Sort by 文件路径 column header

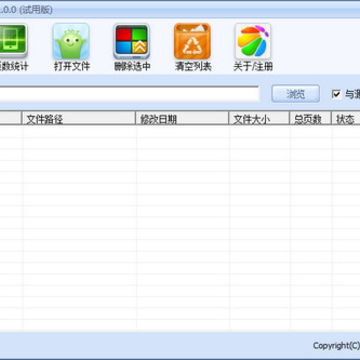click(79, 118)
